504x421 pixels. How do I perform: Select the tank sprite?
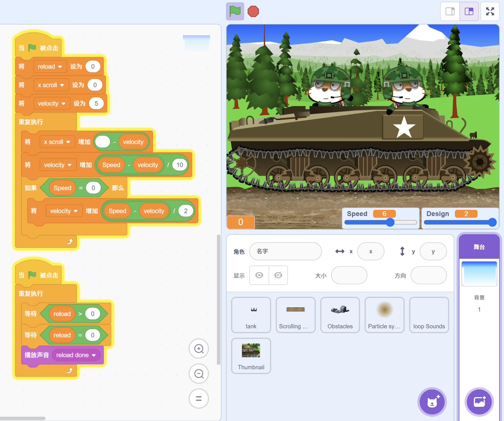click(x=251, y=315)
